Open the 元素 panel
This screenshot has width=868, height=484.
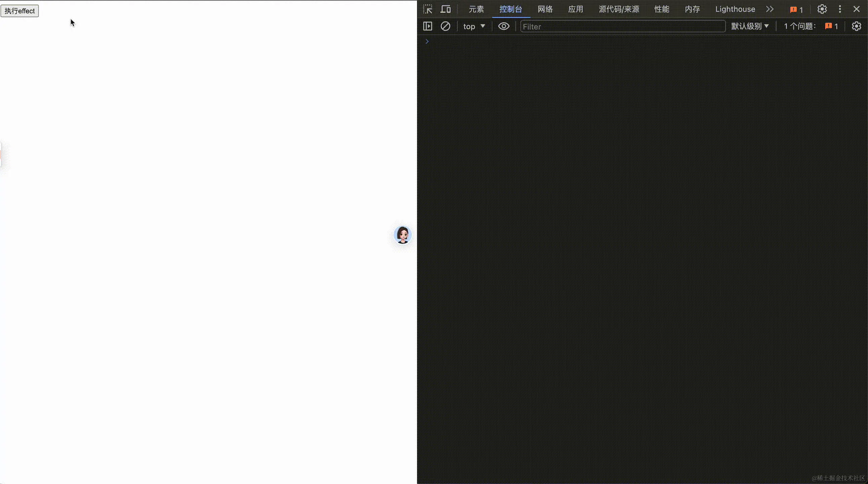pos(476,9)
